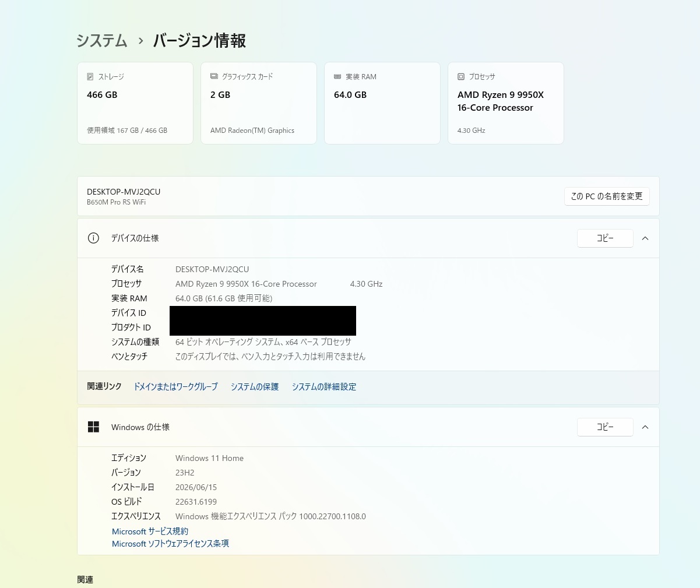Click the info icon beside デバイスの仕様
The height and width of the screenshot is (588, 700).
[93, 238]
